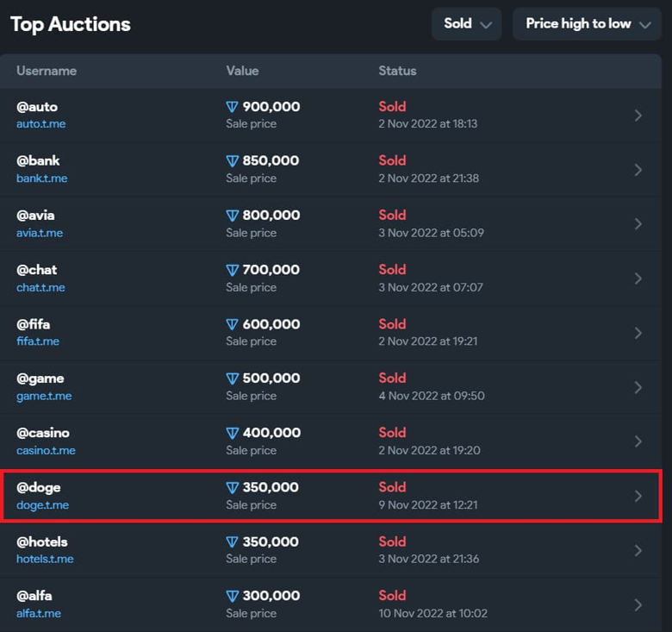Image resolution: width=672 pixels, height=632 pixels.
Task: Open the @alfa row chevron arrow
Action: tap(638, 604)
